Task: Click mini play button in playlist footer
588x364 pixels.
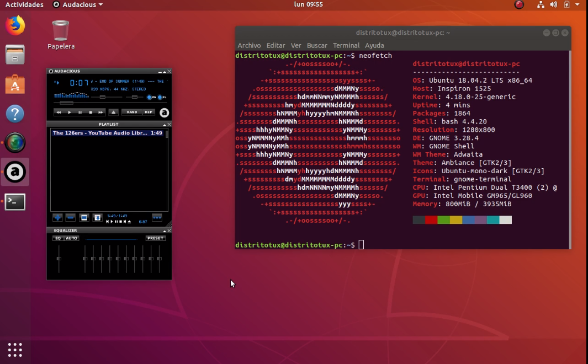Action: tap(112, 222)
